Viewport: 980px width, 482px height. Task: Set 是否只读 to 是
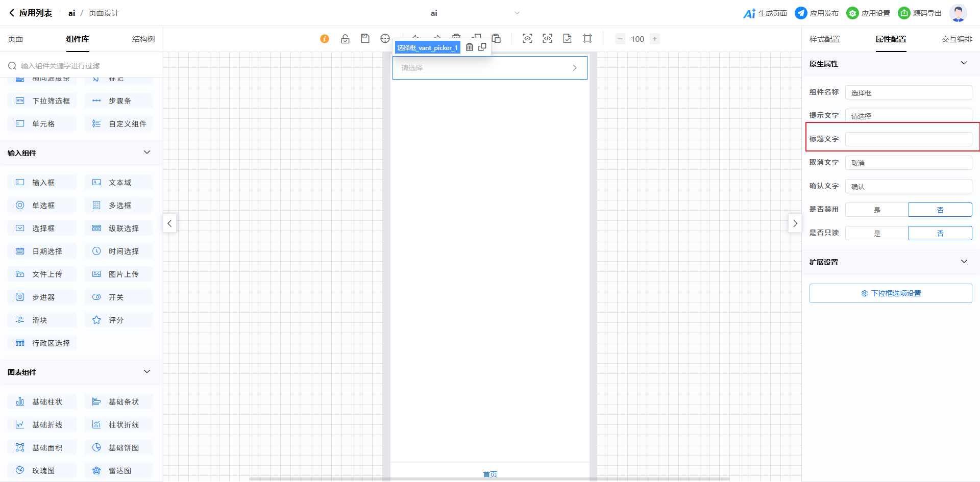click(x=877, y=233)
